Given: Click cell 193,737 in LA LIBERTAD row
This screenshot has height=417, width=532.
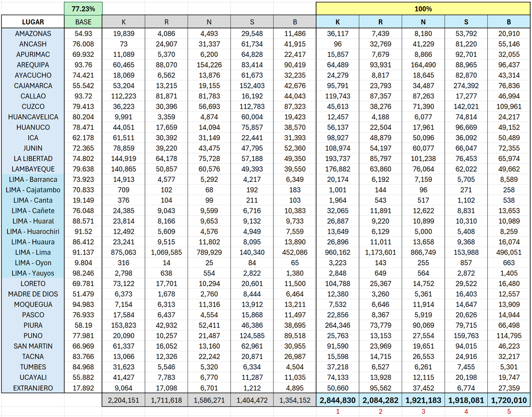Looking at the screenshot, I should 338,158.
